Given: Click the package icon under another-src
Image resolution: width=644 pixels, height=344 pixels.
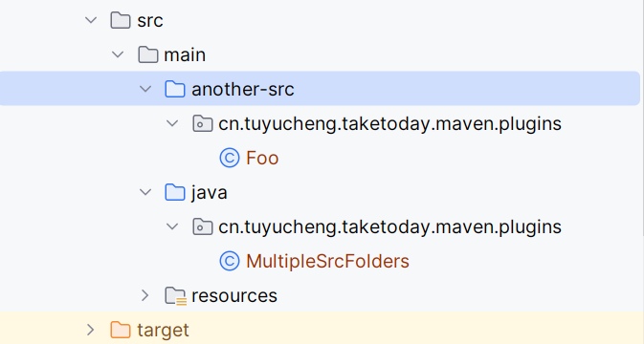Looking at the screenshot, I should tap(203, 123).
